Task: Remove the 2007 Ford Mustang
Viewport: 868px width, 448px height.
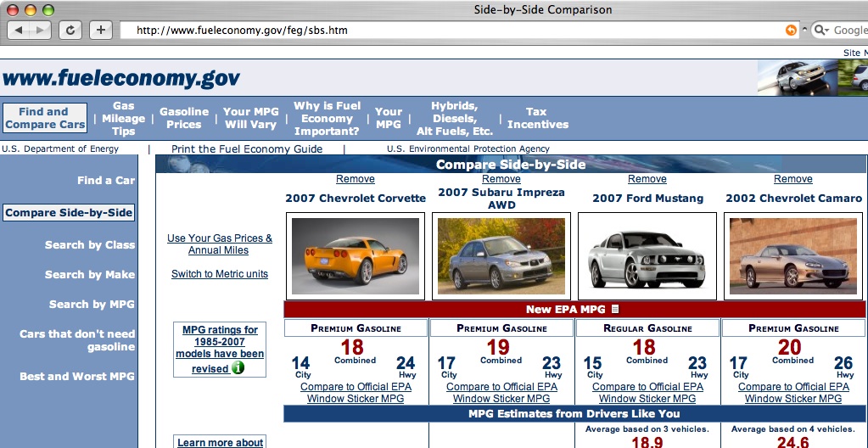Action: tap(647, 179)
